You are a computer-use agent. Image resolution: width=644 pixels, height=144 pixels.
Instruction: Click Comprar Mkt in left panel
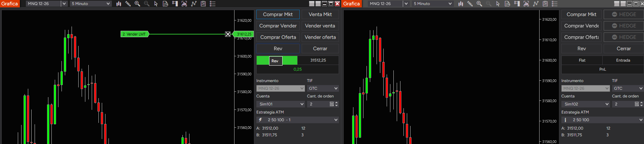[x=278, y=14]
